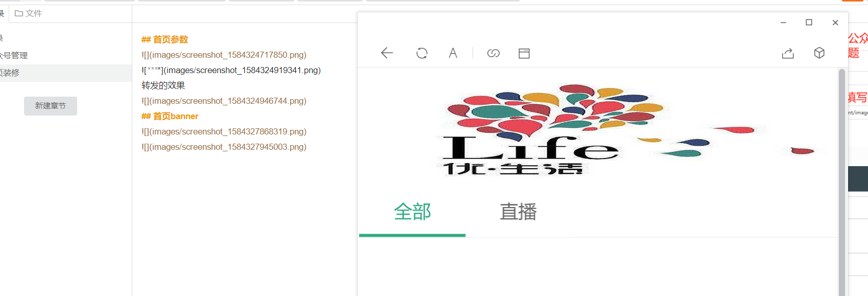Share the page via share icon
The image size is (868, 296).
pos(788,53)
